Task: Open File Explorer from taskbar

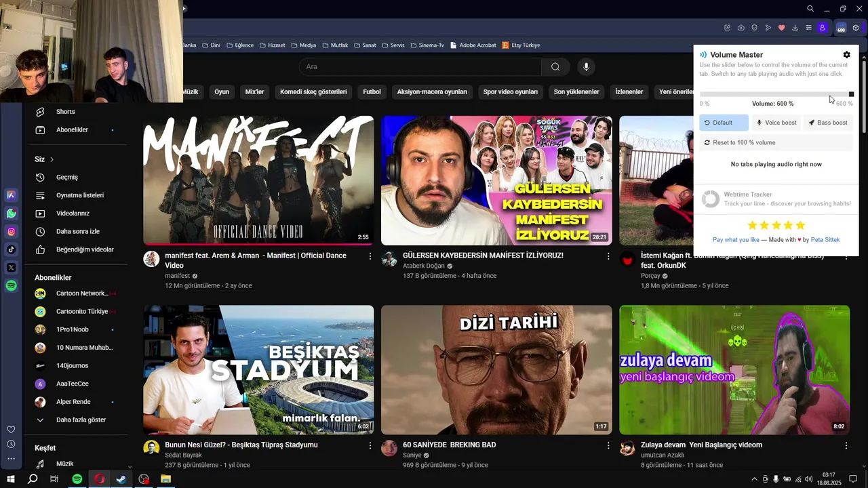Action: coord(165,479)
